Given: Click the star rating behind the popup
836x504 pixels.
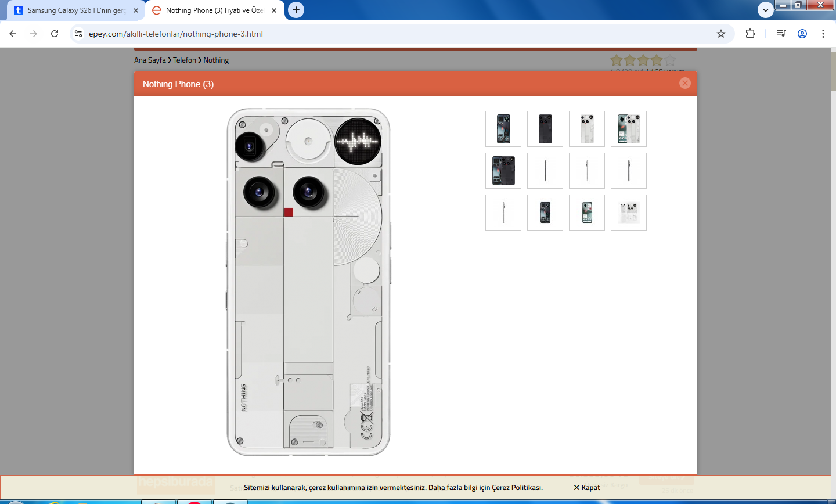Looking at the screenshot, I should click(x=643, y=60).
